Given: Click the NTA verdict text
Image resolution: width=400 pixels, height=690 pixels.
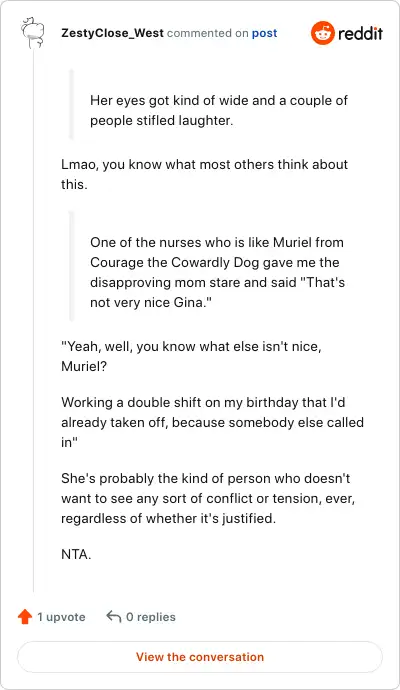Looking at the screenshot, I should pos(76,554).
